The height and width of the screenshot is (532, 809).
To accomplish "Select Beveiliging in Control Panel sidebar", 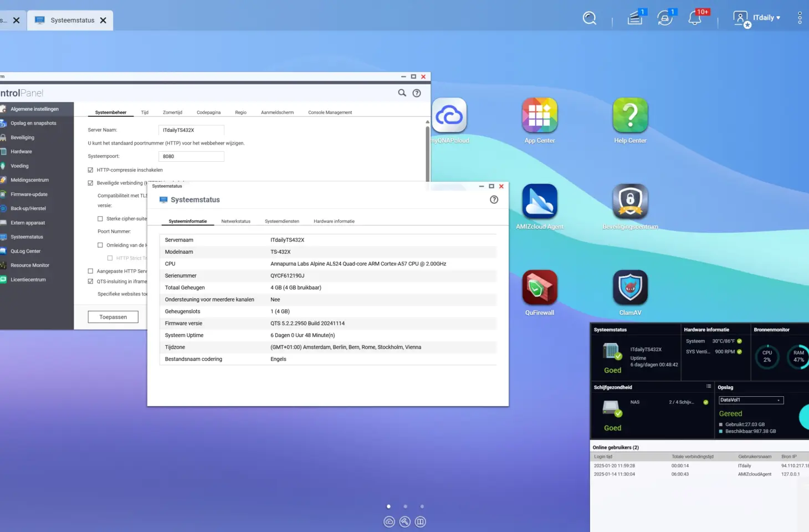I will 37,137.
